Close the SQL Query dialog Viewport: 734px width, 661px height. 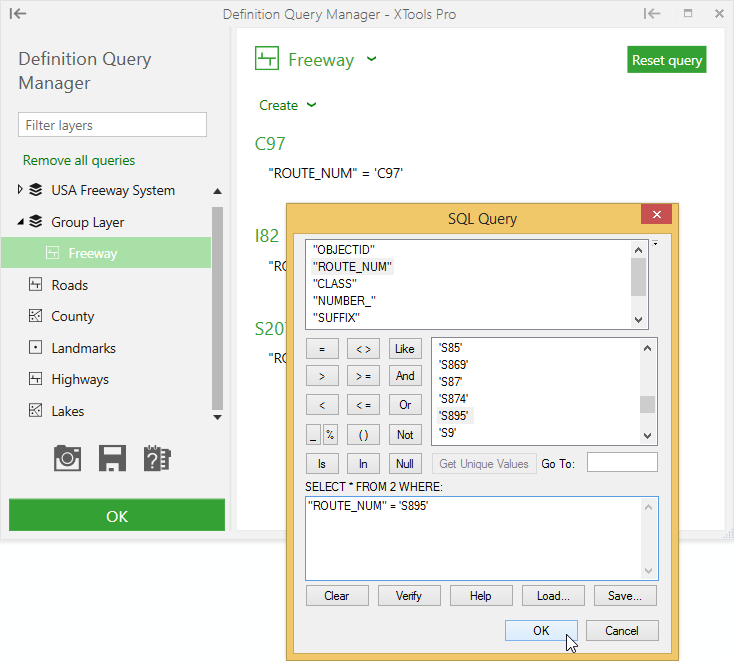657,214
